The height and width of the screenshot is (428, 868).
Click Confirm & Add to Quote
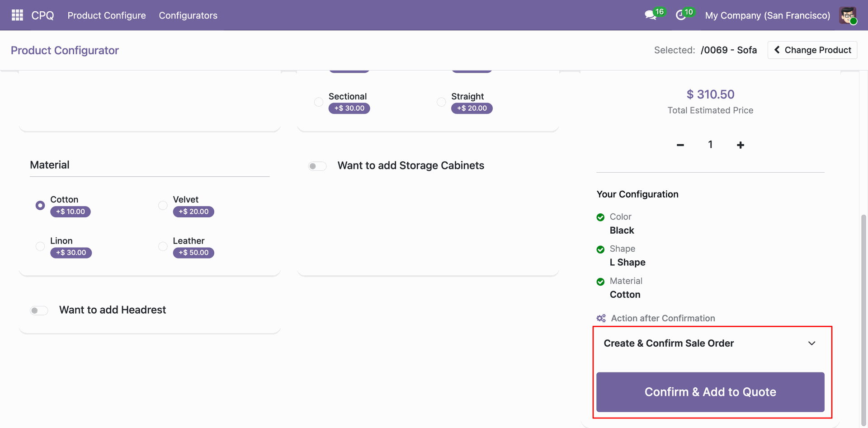710,392
